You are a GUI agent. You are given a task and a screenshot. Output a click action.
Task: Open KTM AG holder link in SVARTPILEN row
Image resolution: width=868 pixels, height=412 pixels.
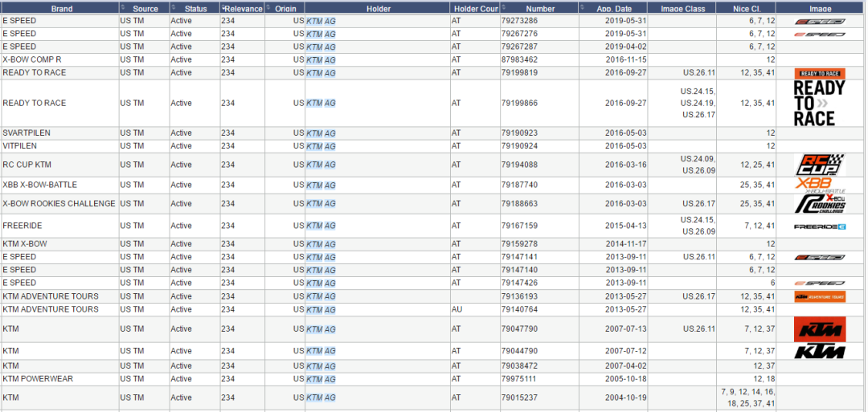point(321,133)
